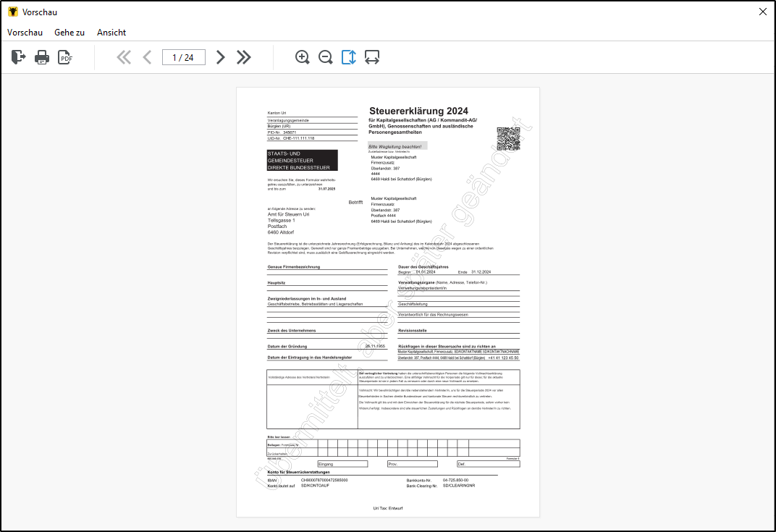Fit page width to window

[x=372, y=57]
